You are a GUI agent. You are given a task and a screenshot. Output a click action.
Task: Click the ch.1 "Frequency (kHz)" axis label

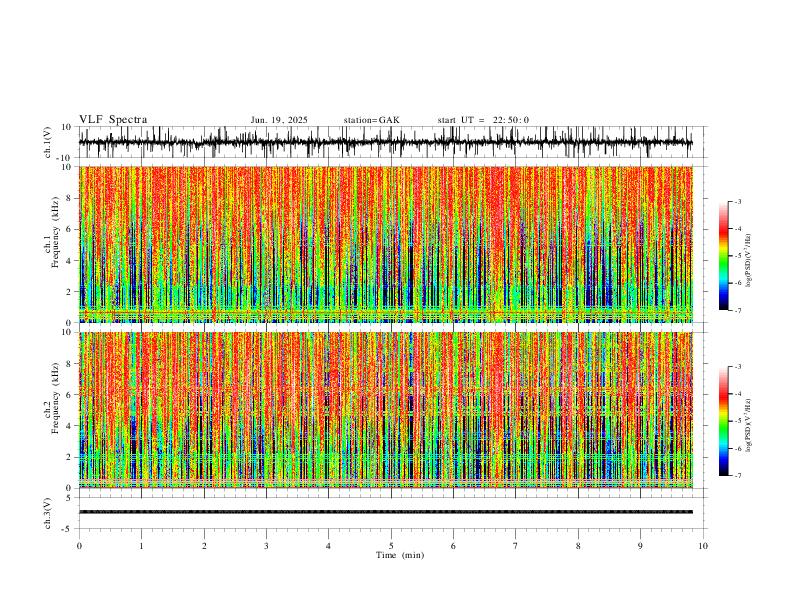click(55, 232)
